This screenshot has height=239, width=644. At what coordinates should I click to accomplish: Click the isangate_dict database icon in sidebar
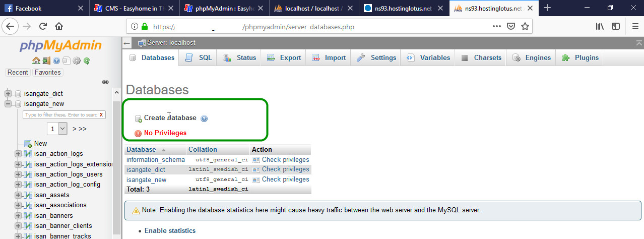pos(18,94)
